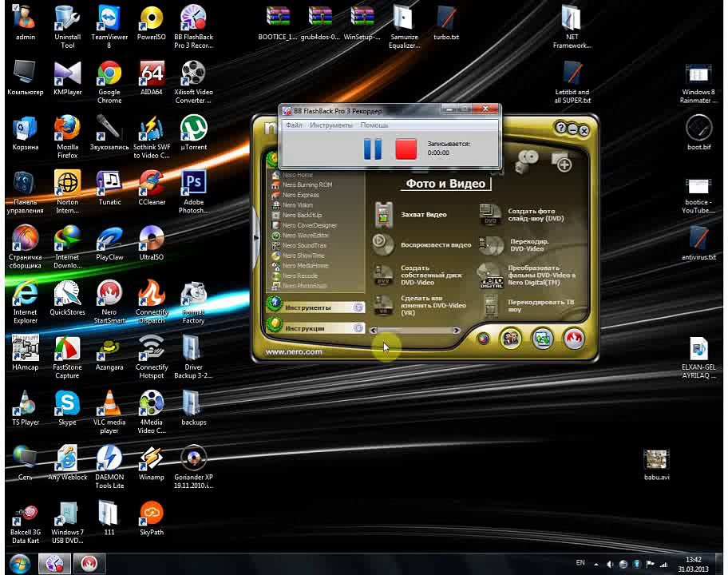
Task: Launch Nero Express from the list
Action: point(300,195)
